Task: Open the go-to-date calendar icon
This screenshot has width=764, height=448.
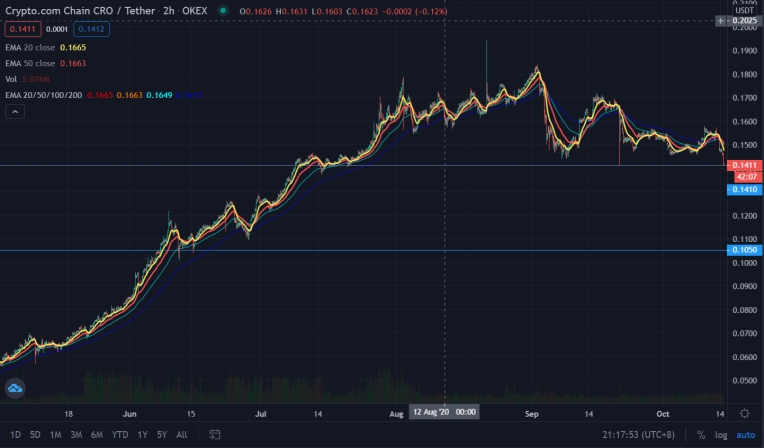Action: [214, 434]
